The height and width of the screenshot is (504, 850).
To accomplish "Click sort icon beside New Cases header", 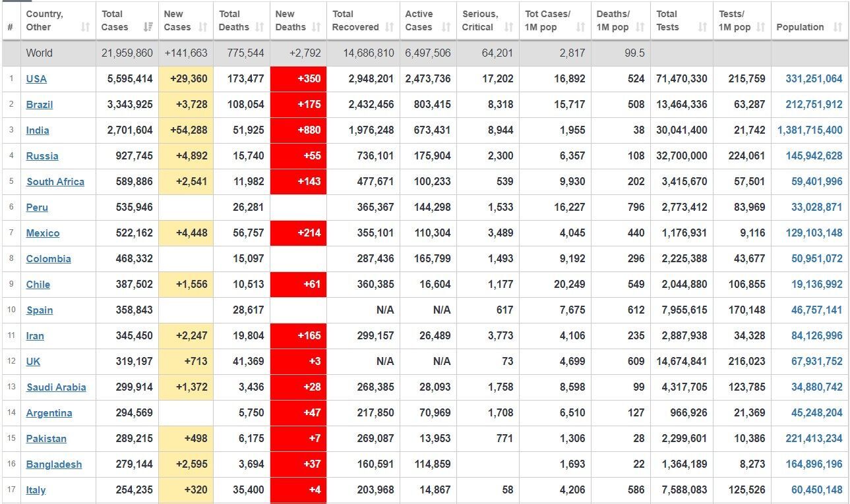I will [x=202, y=27].
